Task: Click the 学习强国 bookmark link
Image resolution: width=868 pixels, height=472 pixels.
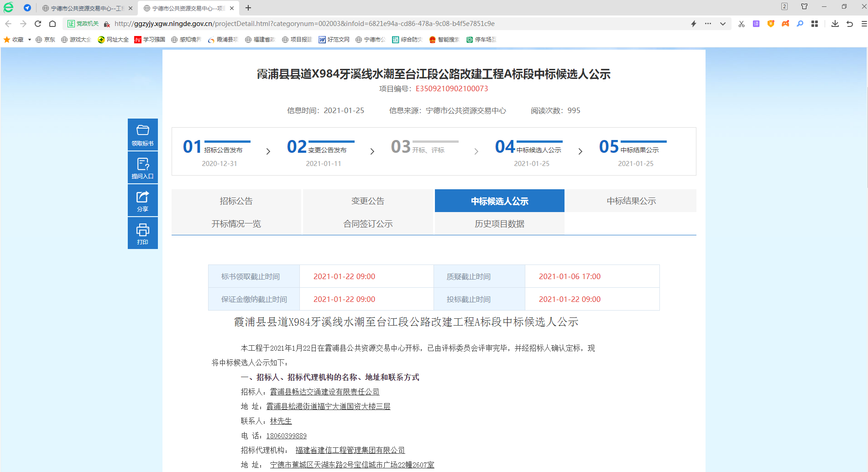Action: pos(150,40)
